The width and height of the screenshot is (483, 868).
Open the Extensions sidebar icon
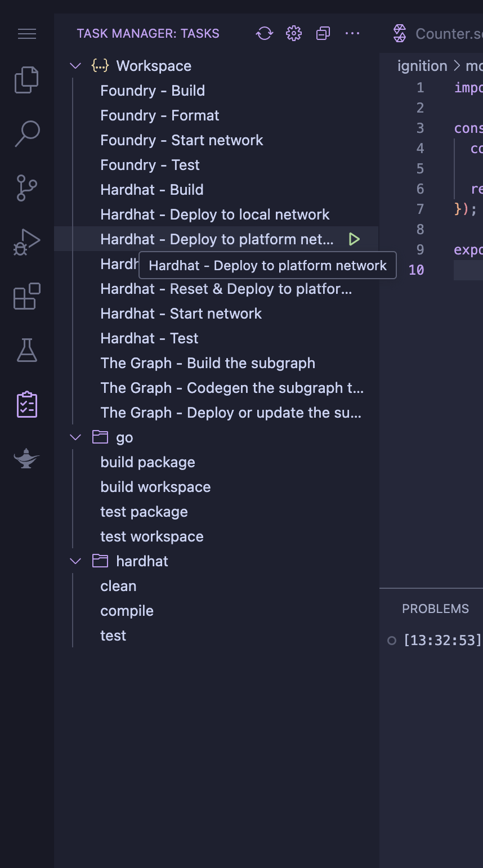point(26,297)
